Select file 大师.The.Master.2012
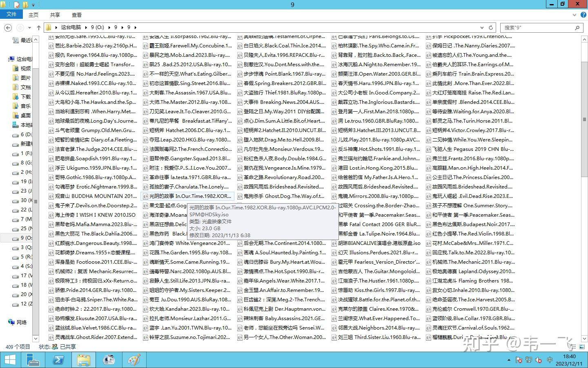588x368 pixels. click(x=187, y=102)
